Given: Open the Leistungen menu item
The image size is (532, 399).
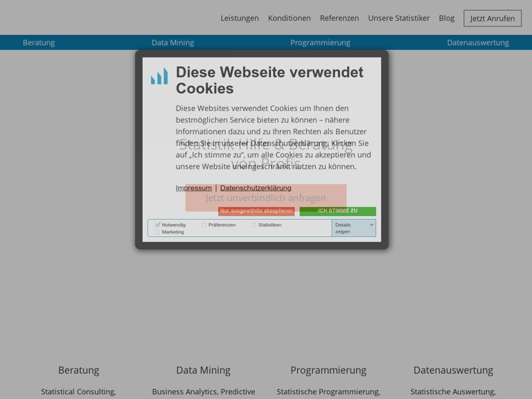Looking at the screenshot, I should 240,18.
